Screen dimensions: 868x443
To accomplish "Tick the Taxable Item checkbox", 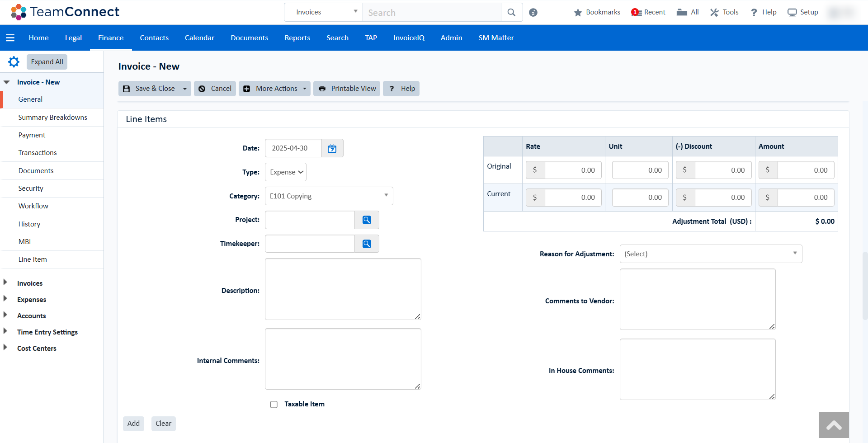I will coord(274,405).
